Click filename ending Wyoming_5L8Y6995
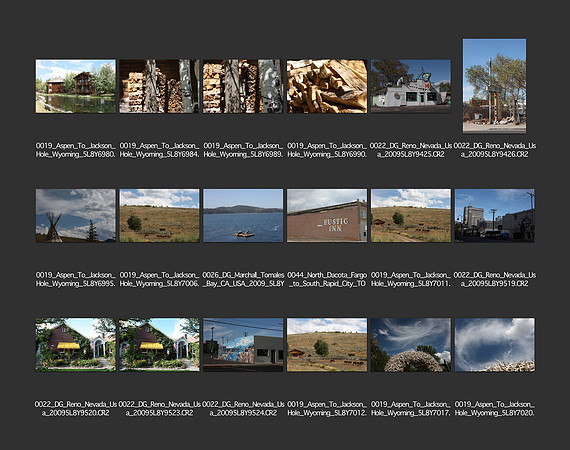 pyautogui.click(x=76, y=280)
